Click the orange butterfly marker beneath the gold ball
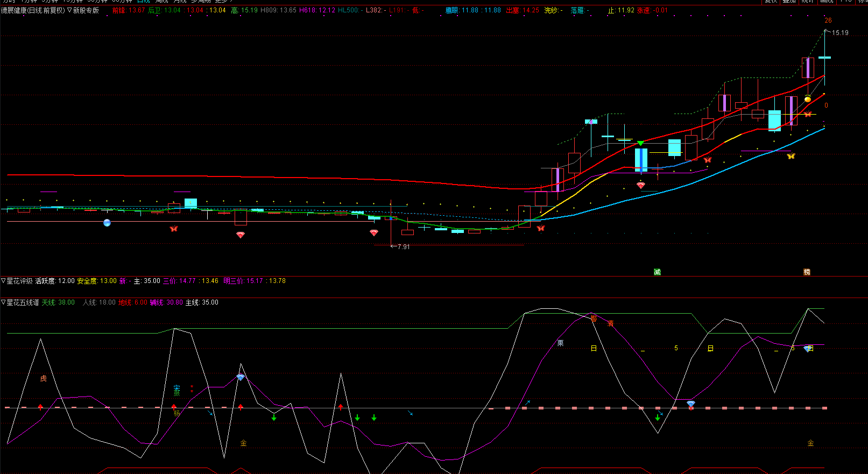 coord(808,114)
